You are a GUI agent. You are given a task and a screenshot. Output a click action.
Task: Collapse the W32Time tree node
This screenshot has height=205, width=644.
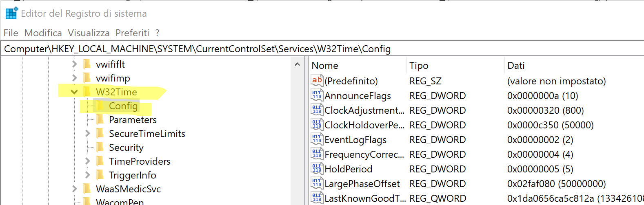pos(74,92)
